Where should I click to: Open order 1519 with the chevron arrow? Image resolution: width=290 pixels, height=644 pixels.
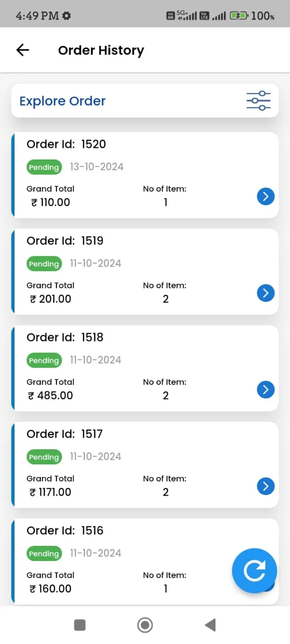point(266,293)
